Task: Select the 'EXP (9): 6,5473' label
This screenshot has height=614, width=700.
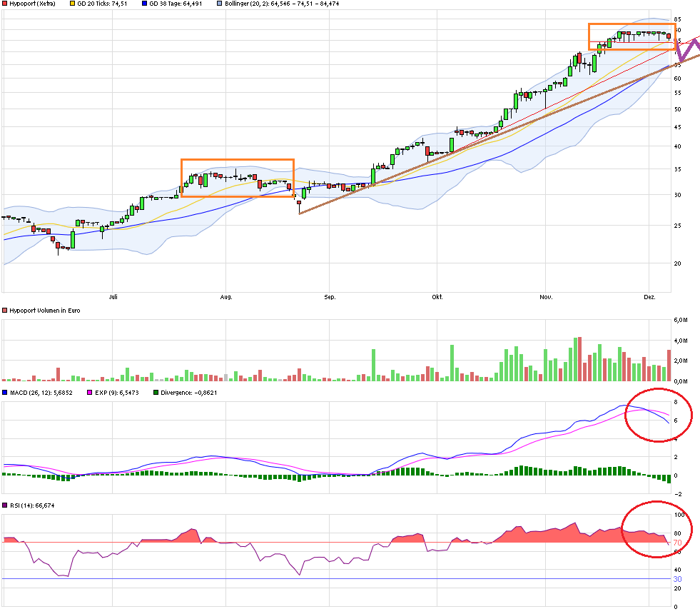Action: (117, 393)
